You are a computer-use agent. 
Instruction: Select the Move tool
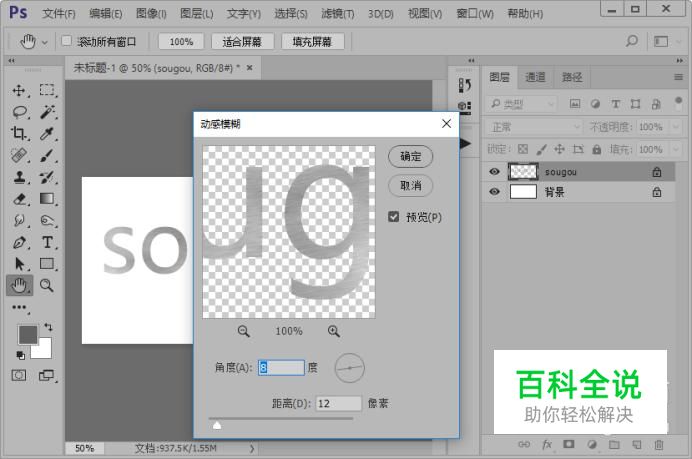[19, 90]
